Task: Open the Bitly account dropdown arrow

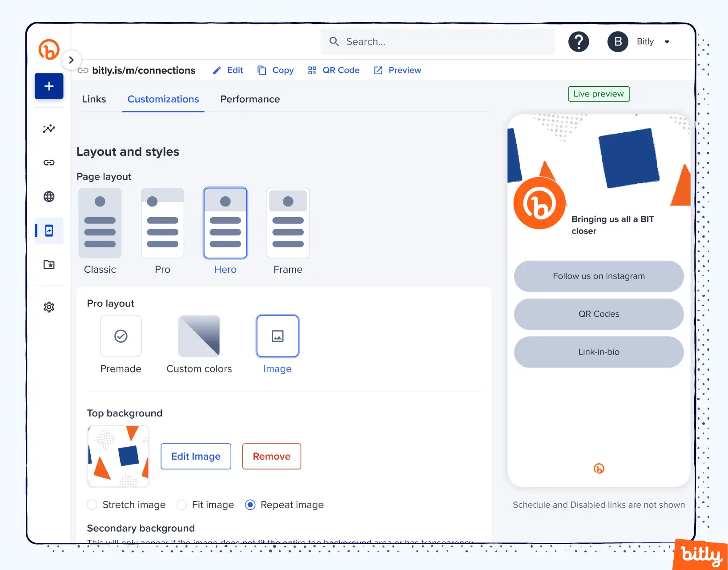Action: pyautogui.click(x=667, y=42)
